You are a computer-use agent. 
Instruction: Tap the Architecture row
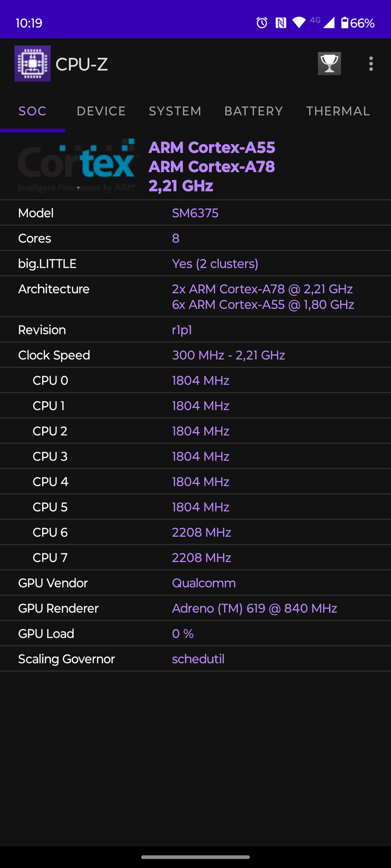pos(195,296)
